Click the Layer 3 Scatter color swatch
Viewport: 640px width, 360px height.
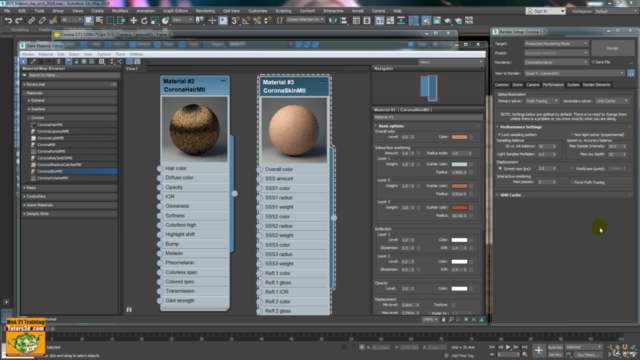[x=459, y=208]
